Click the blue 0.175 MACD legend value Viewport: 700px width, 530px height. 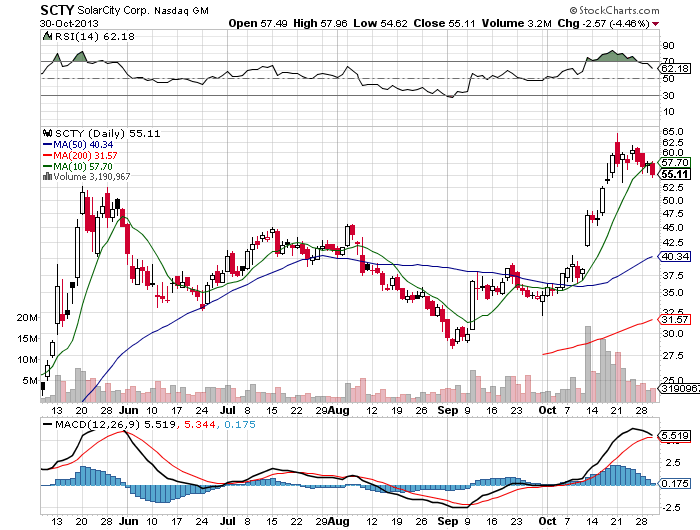(240, 424)
